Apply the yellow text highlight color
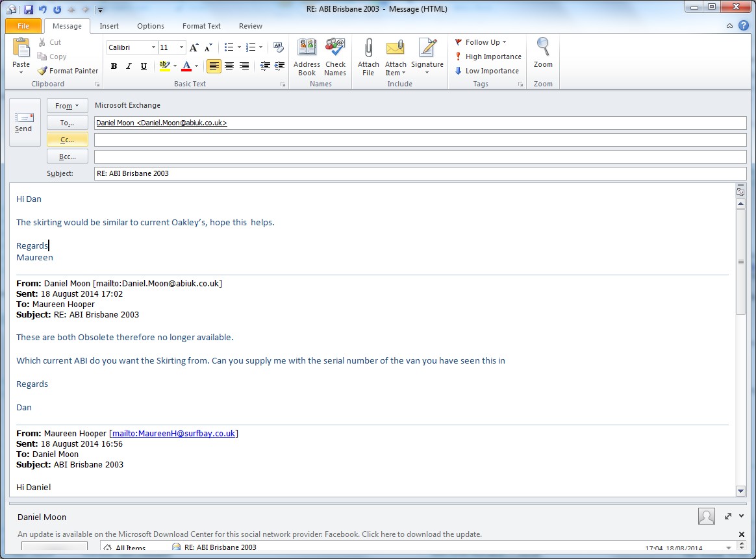The width and height of the screenshot is (756, 559). (164, 66)
